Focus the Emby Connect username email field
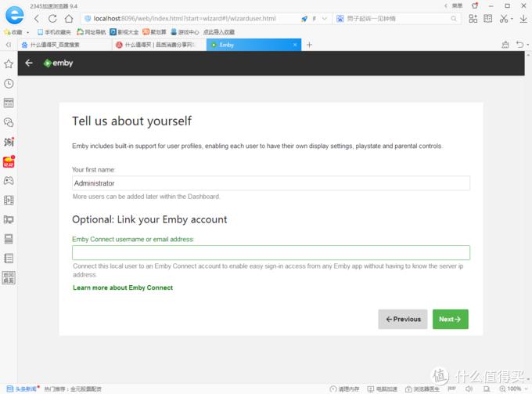The width and height of the screenshot is (532, 394). pyautogui.click(x=271, y=252)
